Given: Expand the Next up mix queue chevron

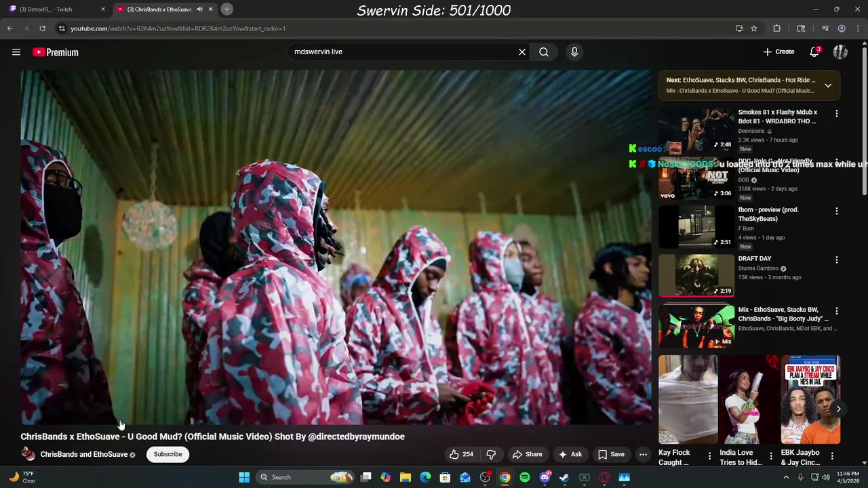Looking at the screenshot, I should pyautogui.click(x=828, y=85).
